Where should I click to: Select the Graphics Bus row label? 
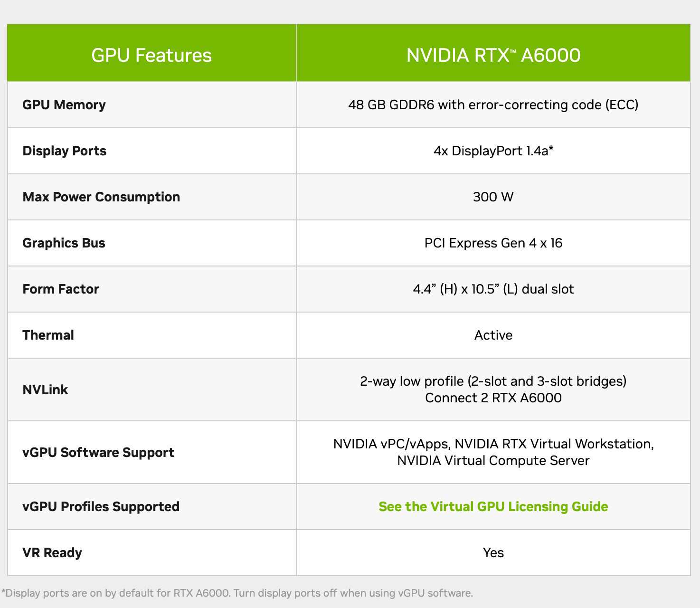coord(64,243)
